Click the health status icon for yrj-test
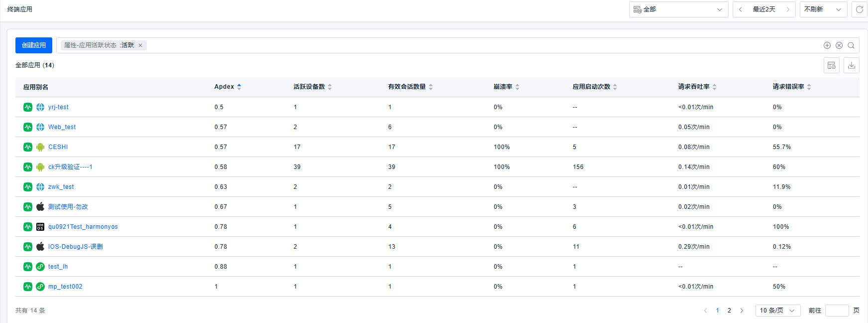This screenshot has width=868, height=323. tap(28, 107)
